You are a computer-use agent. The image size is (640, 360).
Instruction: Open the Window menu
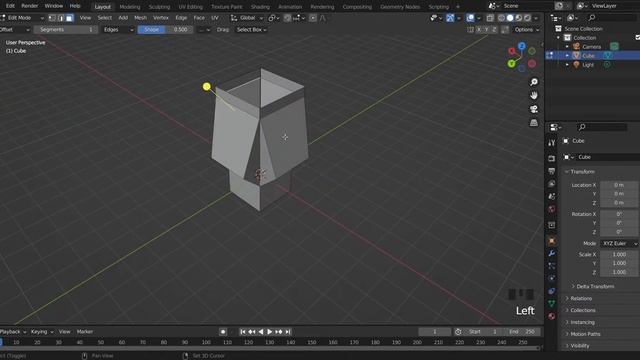53,6
